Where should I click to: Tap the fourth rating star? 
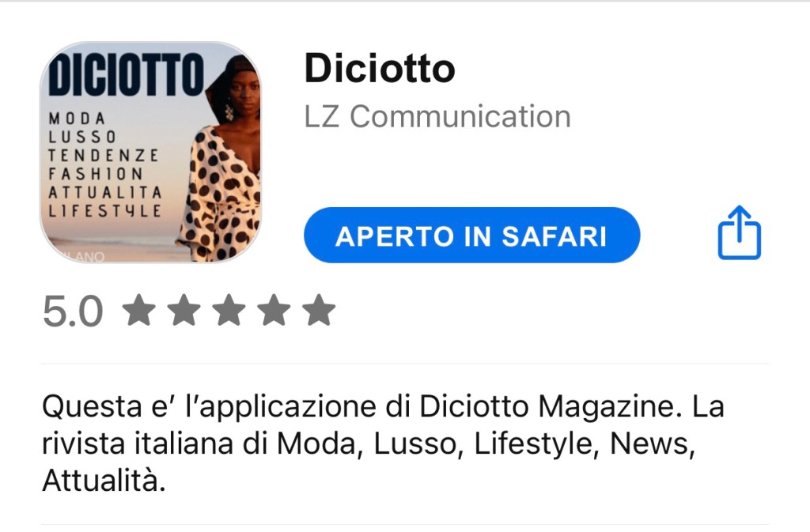pos(274,310)
